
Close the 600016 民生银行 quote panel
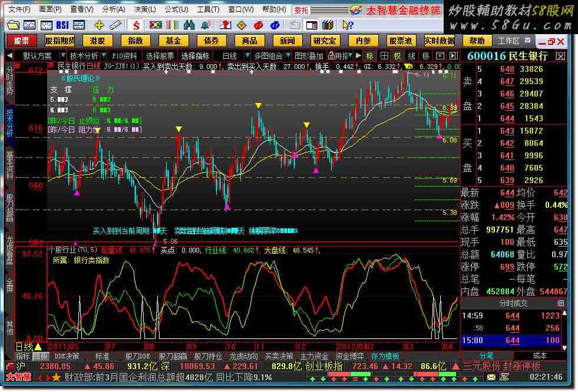pos(560,57)
